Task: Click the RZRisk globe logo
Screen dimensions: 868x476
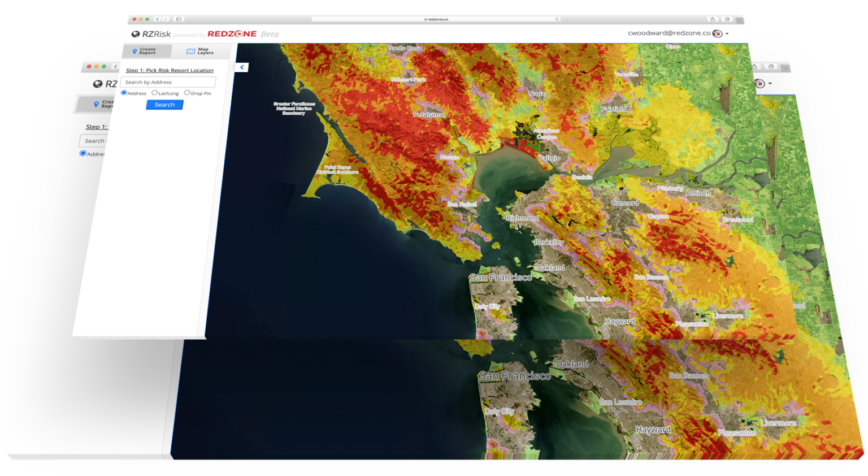Action: coord(136,34)
